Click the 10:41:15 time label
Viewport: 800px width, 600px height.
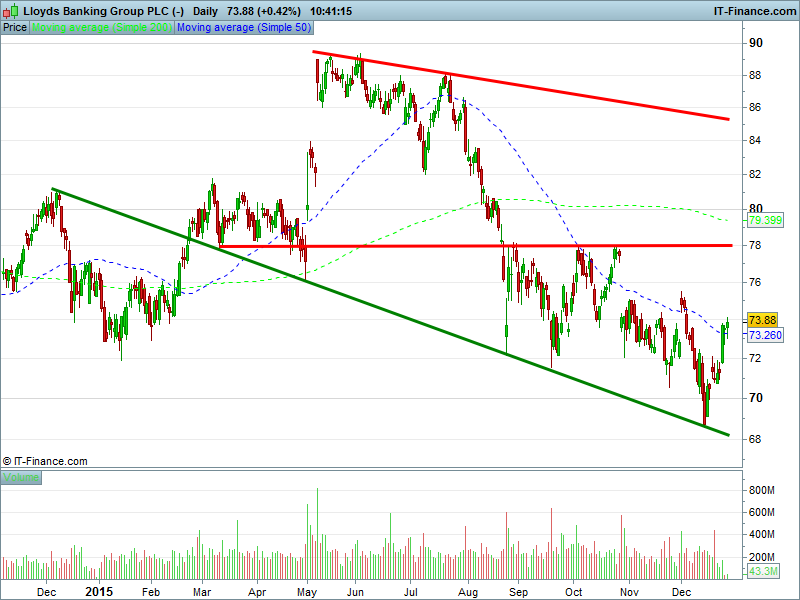pyautogui.click(x=331, y=11)
